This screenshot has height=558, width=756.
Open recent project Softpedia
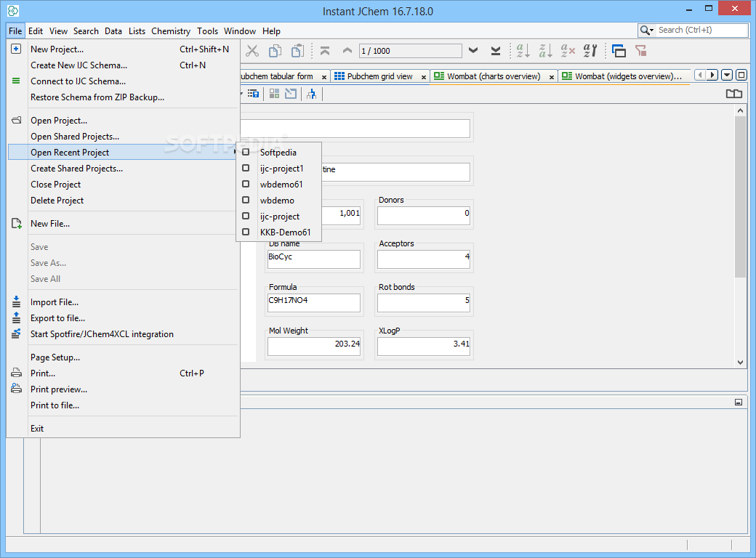(278, 153)
